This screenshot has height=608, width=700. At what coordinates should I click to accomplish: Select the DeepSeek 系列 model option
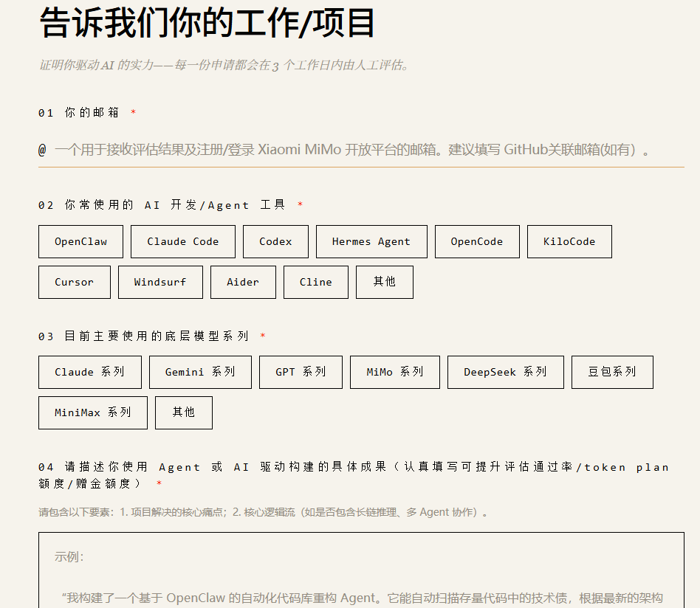[x=505, y=373]
